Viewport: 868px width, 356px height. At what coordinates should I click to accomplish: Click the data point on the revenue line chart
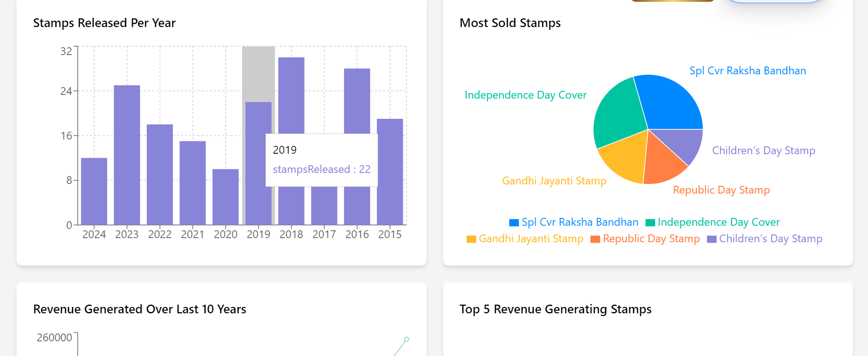(406, 339)
